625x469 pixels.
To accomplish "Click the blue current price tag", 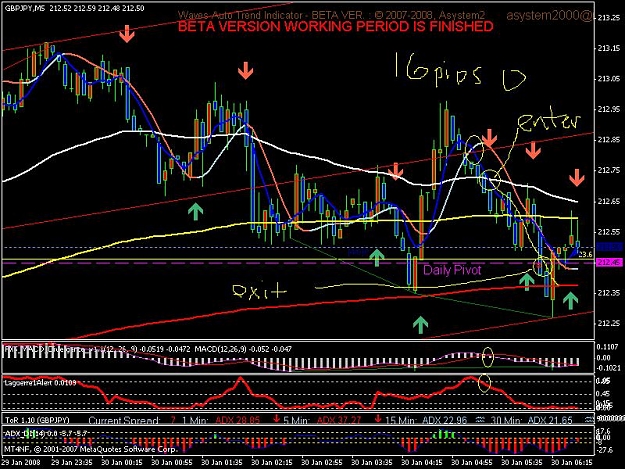I will (609, 247).
